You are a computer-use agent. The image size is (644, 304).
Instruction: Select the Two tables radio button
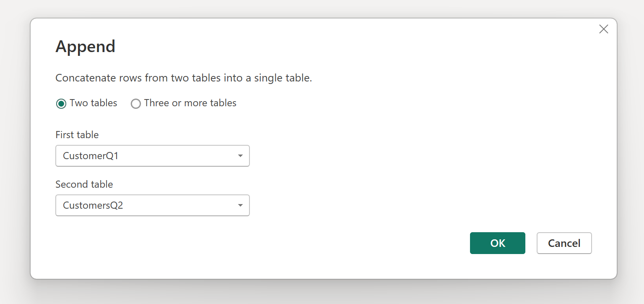[x=61, y=104]
